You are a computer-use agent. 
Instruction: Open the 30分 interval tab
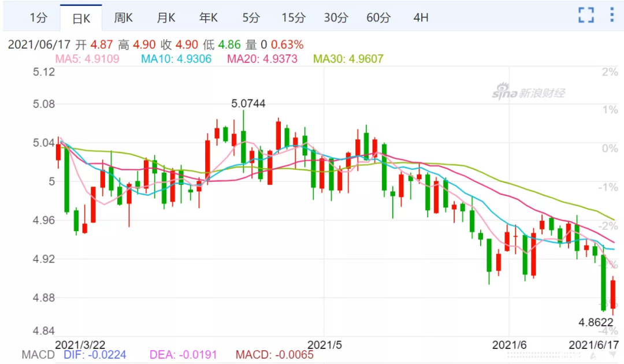pos(336,17)
